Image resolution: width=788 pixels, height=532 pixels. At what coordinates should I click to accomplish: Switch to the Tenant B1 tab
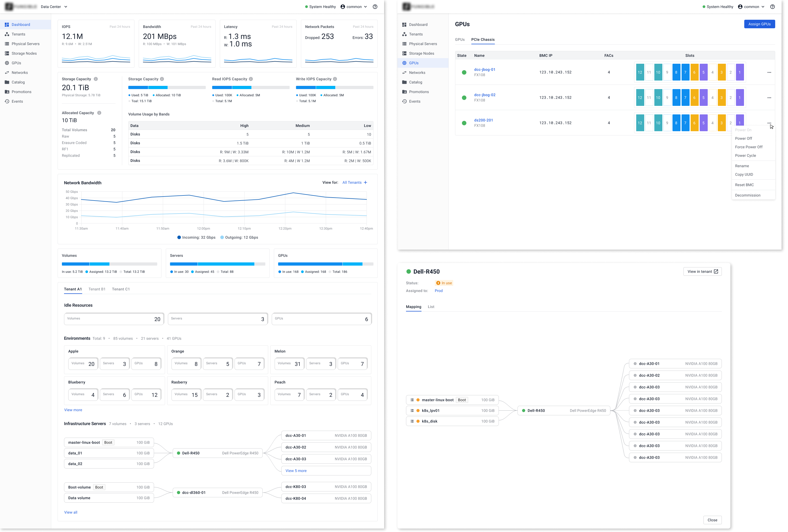(x=97, y=289)
